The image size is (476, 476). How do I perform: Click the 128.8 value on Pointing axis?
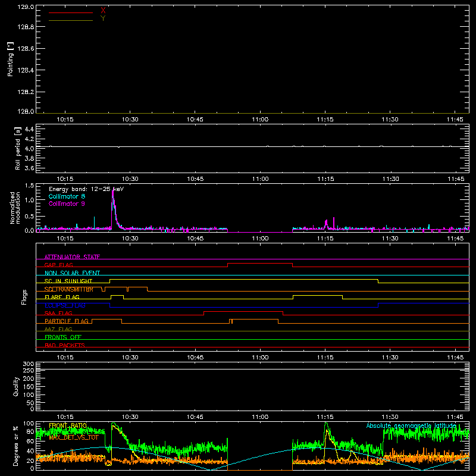[x=26, y=27]
